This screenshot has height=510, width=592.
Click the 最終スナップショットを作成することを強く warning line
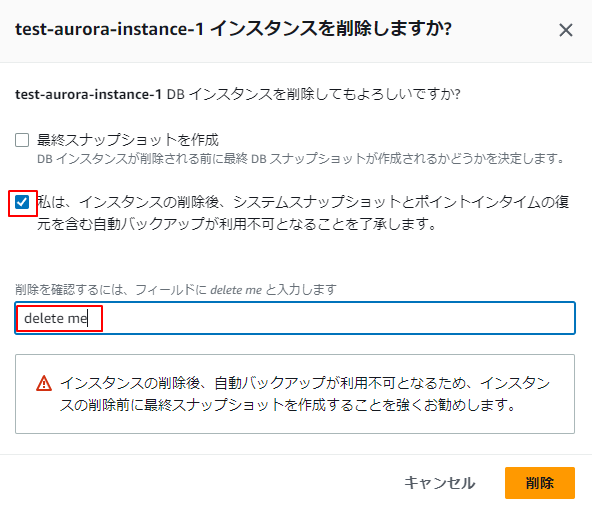[x=287, y=405]
